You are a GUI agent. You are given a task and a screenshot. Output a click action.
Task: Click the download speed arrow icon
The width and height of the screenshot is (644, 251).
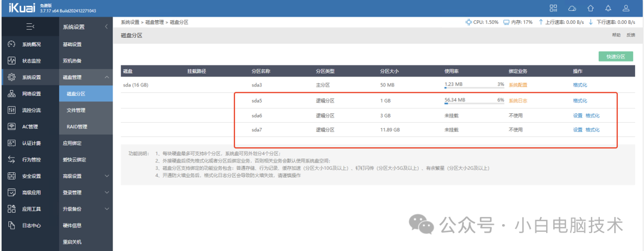tap(591, 22)
